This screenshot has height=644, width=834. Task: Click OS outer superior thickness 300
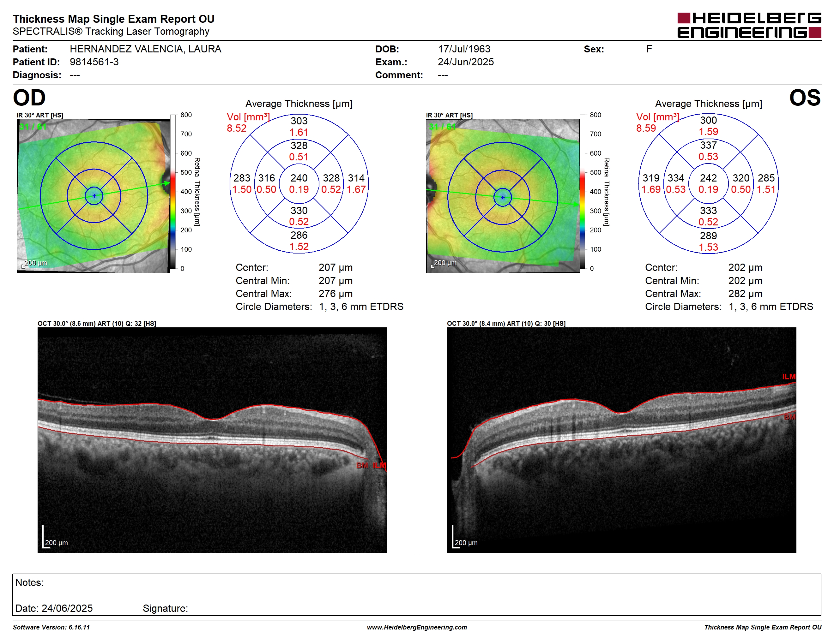click(x=708, y=120)
